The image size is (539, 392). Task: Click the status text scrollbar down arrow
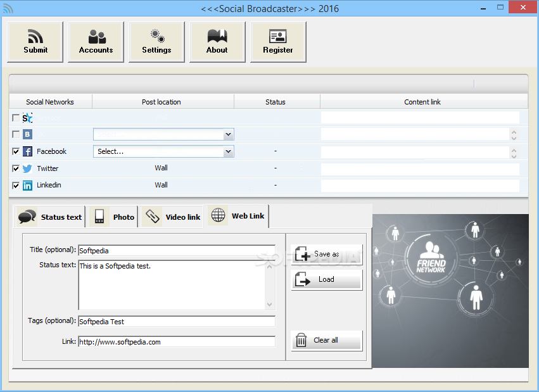click(x=270, y=305)
